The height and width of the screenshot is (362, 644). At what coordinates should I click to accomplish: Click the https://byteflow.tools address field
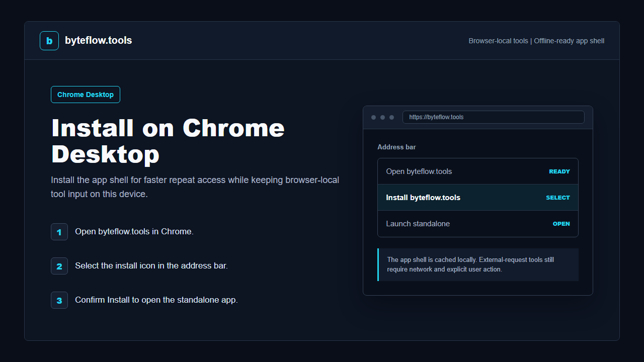pos(494,117)
